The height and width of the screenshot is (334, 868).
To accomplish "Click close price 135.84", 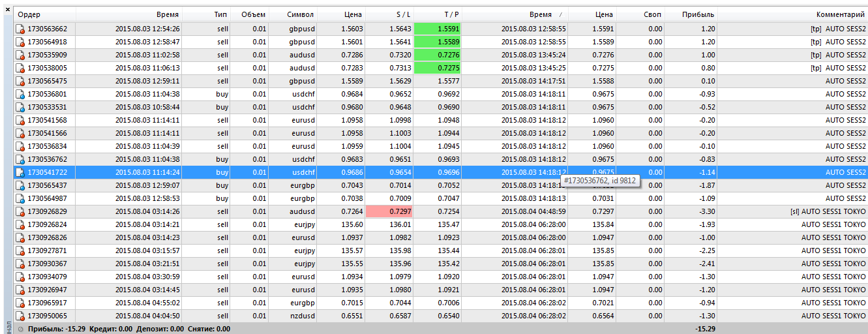I will click(x=603, y=224).
